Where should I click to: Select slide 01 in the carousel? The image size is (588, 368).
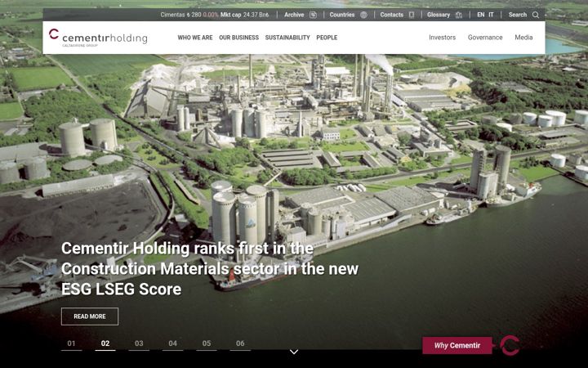click(71, 343)
